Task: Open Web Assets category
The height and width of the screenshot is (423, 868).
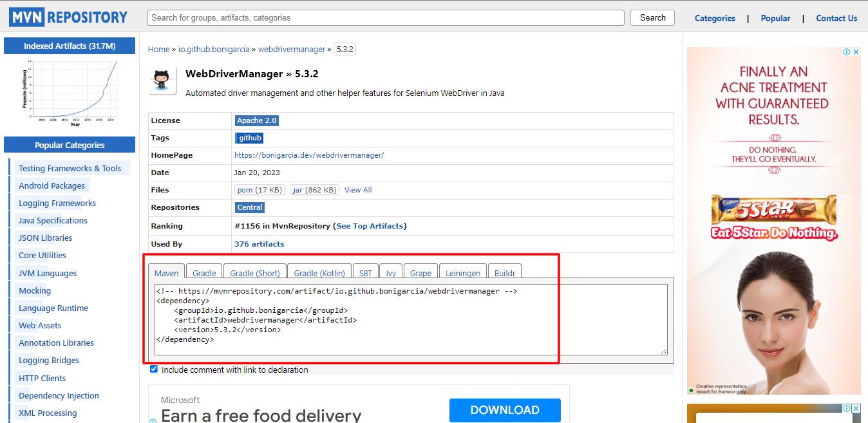Action: coord(40,325)
